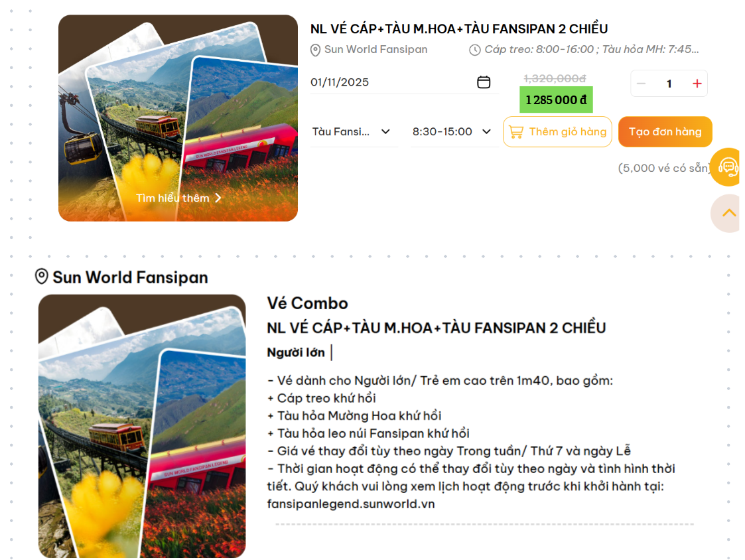Open the 8:30-15:00 time slot dropdown
Viewport: 745px width, 560px height.
[x=454, y=131]
